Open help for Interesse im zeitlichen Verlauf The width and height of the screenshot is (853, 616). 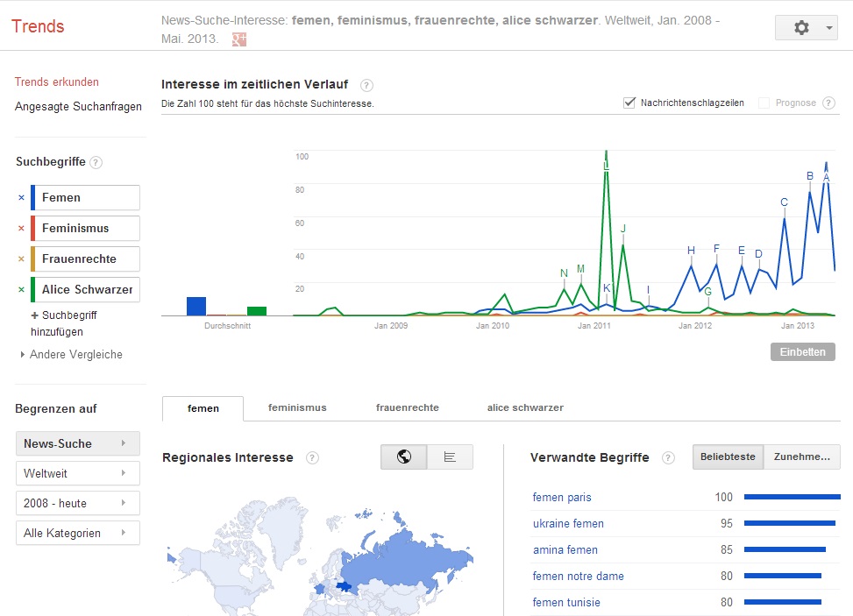[x=366, y=85]
